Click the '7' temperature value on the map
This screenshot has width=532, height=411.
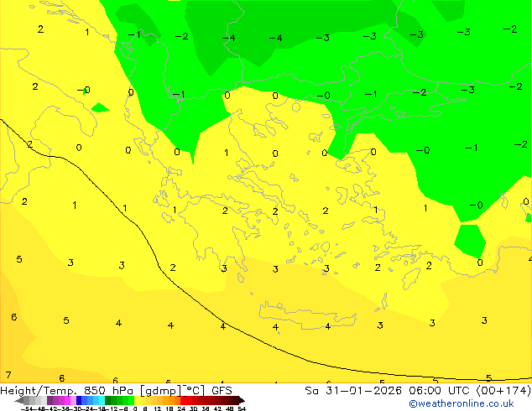(8, 375)
